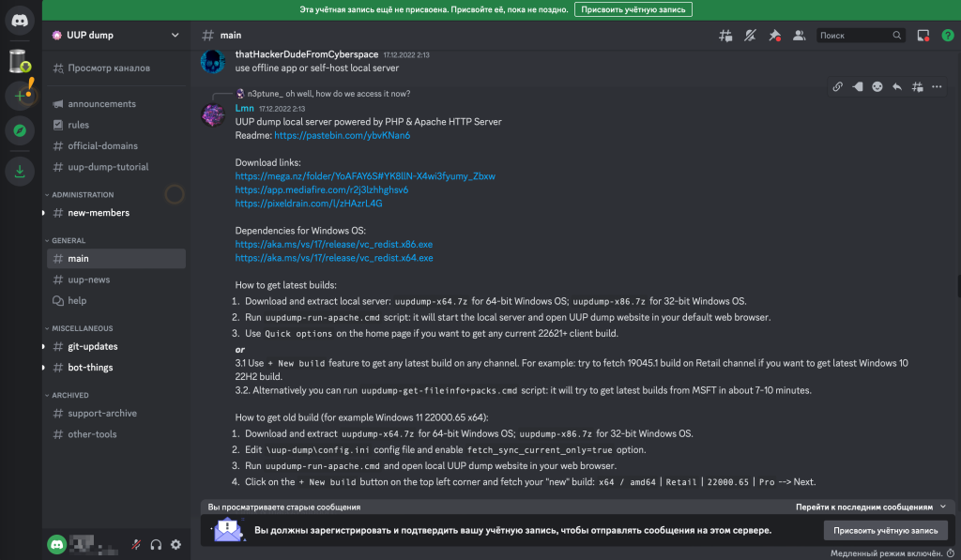The width and height of the screenshot is (961, 560).
Task: Open the uup-news channel
Action: (115, 280)
